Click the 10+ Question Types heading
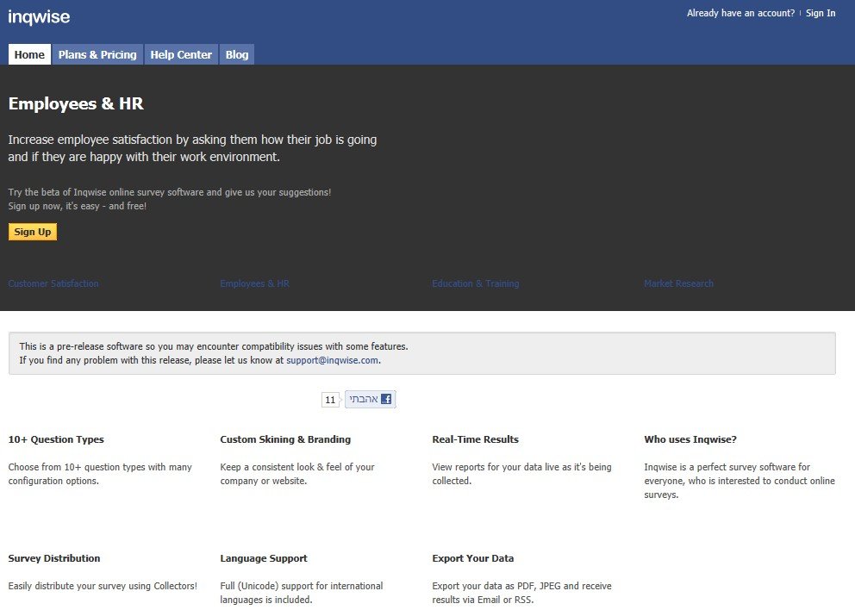 point(56,439)
